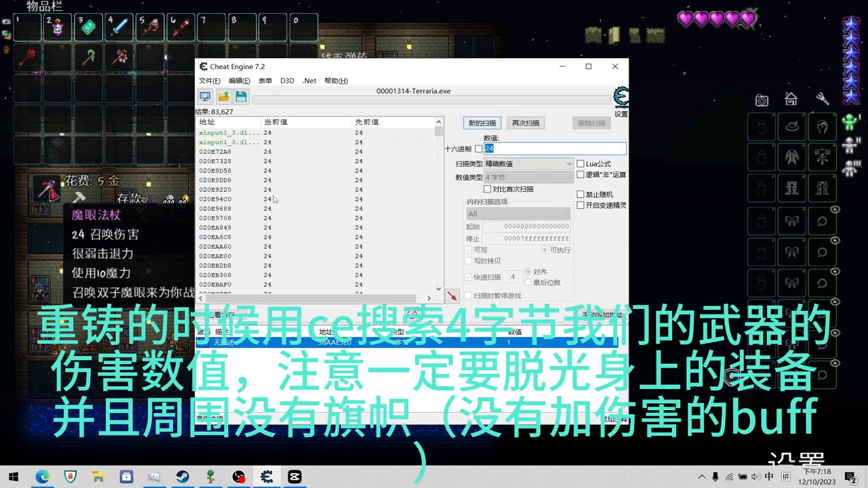Open 帮助(H) menu

336,81
